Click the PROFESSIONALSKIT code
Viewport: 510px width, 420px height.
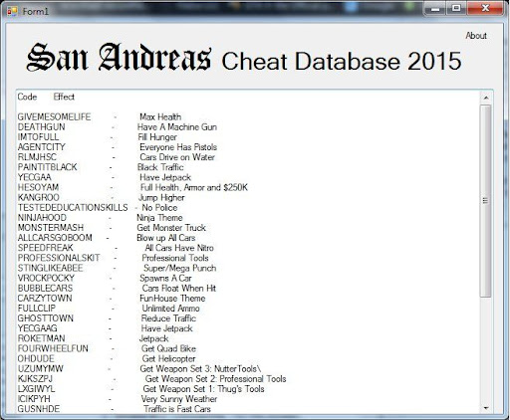[59, 258]
